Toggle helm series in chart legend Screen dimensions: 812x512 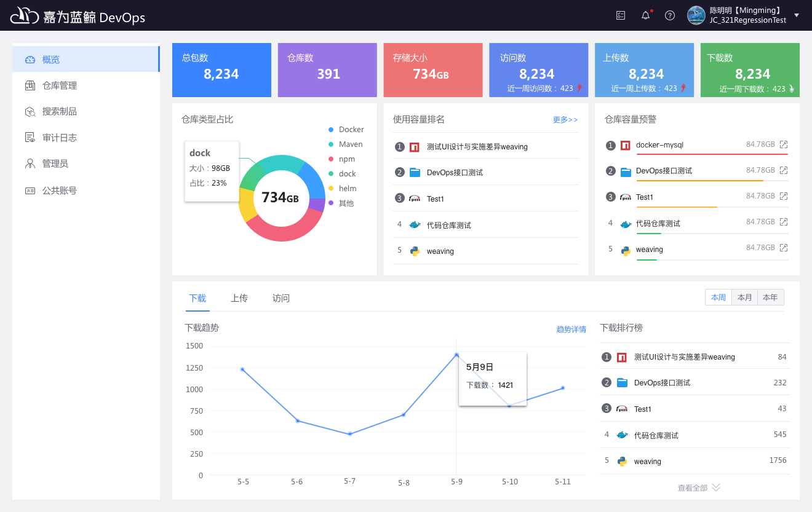tap(347, 189)
